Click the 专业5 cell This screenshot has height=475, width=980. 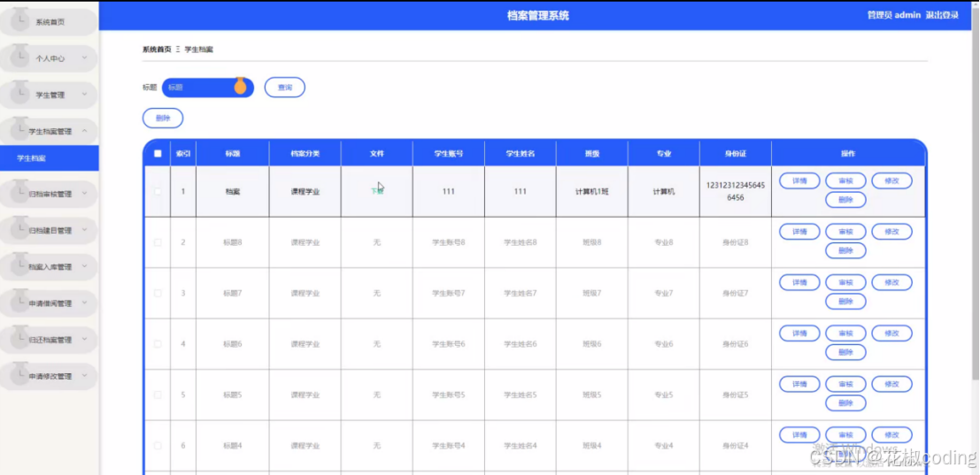(x=664, y=395)
